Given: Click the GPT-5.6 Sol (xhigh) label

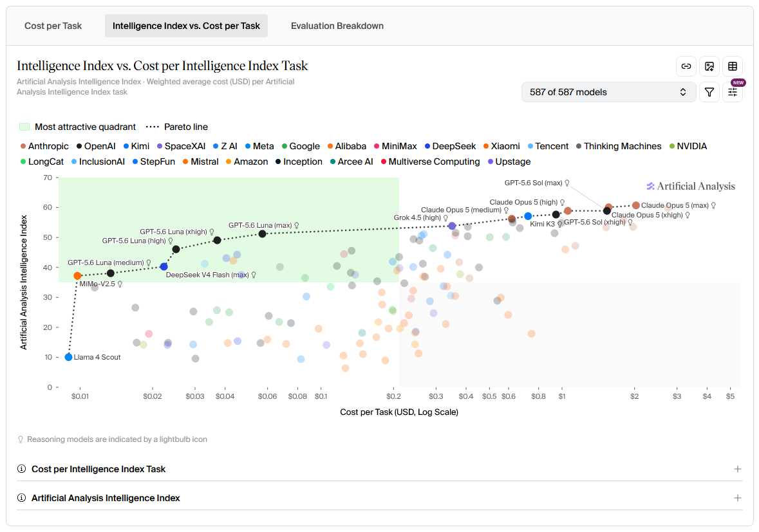Looking at the screenshot, I should (595, 222).
